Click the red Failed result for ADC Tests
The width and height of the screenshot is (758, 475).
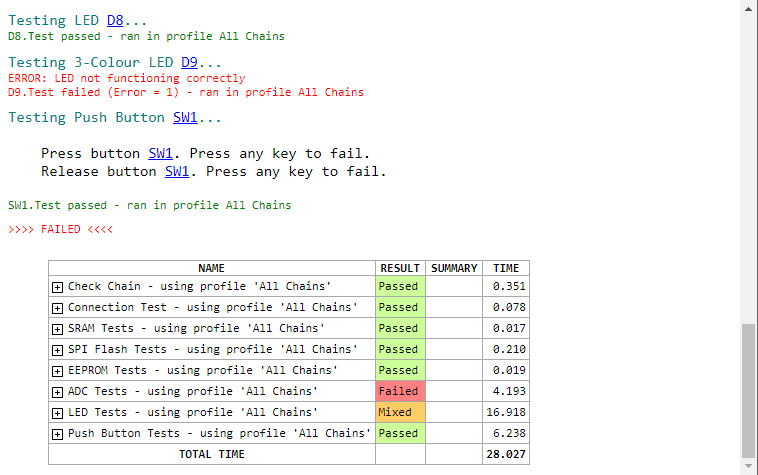(x=400, y=391)
